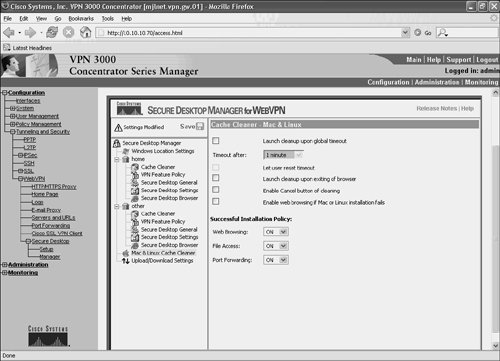500x361 pixels.
Task: Toggle Let user reset timeout checkbox
Action: click(216, 167)
